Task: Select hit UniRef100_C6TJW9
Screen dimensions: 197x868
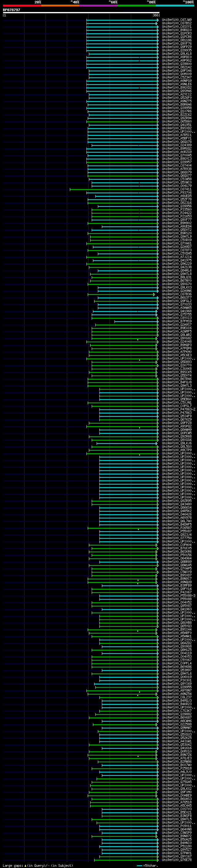Action: [x=177, y=20]
